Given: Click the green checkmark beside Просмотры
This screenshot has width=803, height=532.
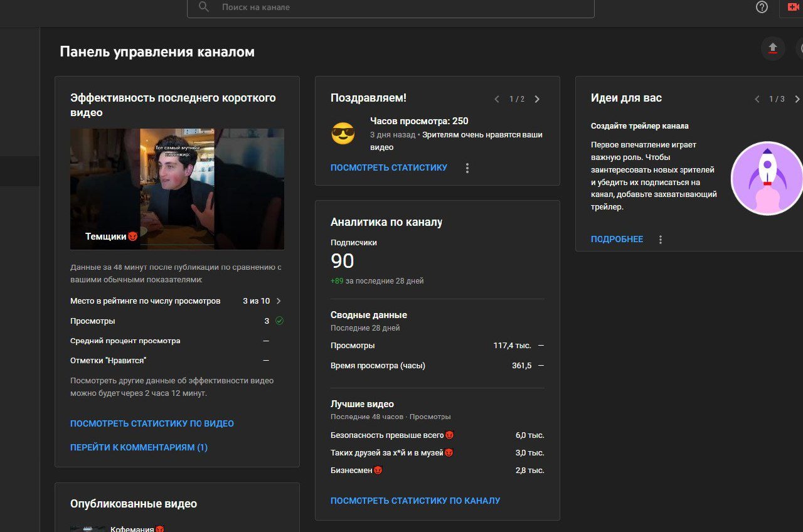Looking at the screenshot, I should pyautogui.click(x=280, y=321).
